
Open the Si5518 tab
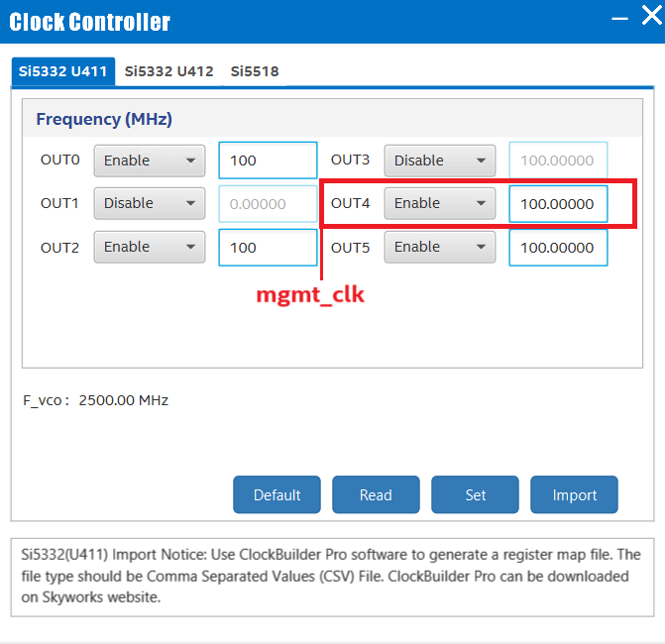tap(255, 71)
